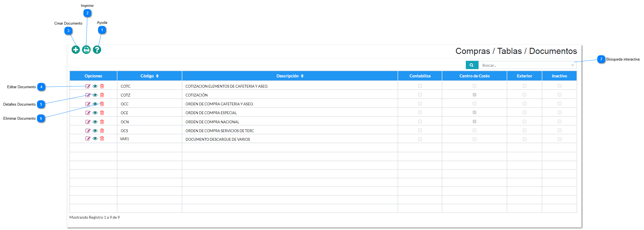Click the teal search magnifier button
This screenshot has height=230, width=644.
472,65
